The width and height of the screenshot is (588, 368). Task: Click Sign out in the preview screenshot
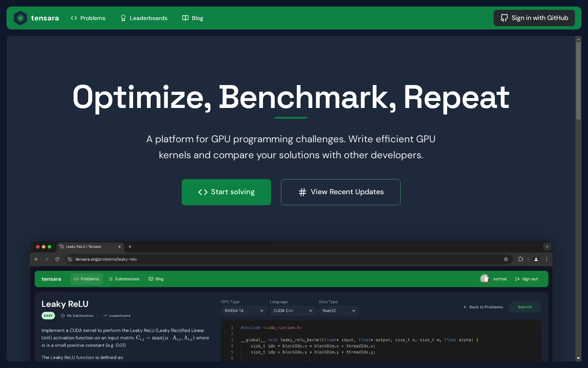tap(527, 279)
